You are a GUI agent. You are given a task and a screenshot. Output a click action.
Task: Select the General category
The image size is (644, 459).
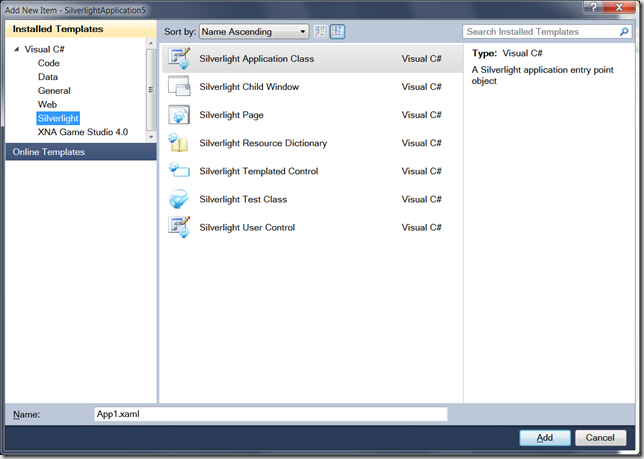pyautogui.click(x=54, y=91)
